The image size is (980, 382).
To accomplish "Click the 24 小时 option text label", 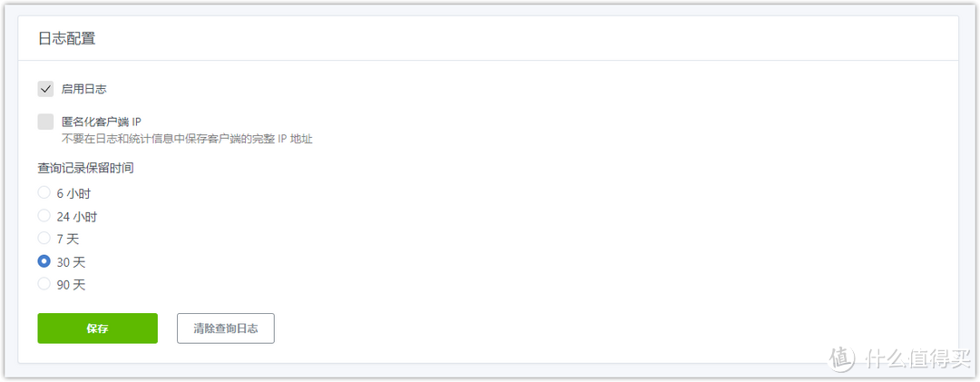I will pos(76,217).
